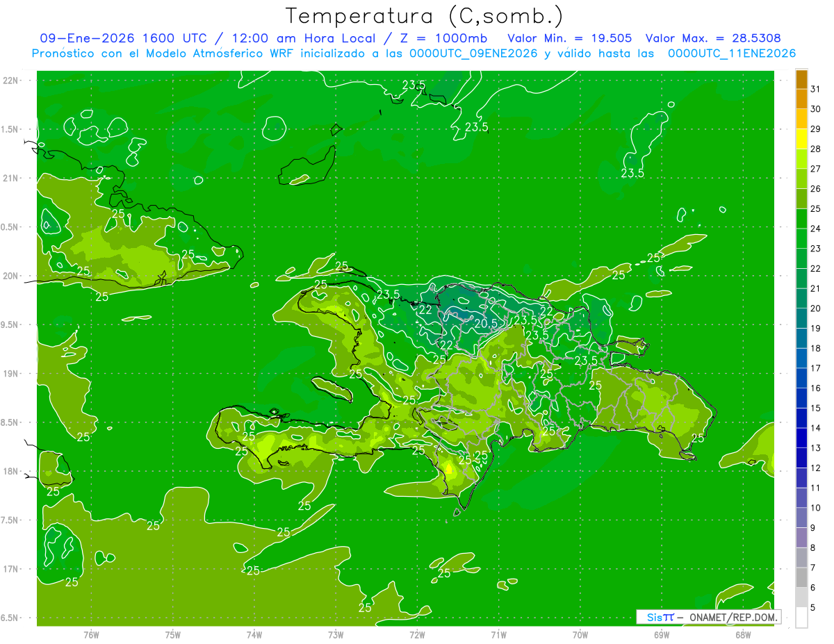Click the longitude label "72W"
Viewport: 834px width, 644px height.
[417, 634]
